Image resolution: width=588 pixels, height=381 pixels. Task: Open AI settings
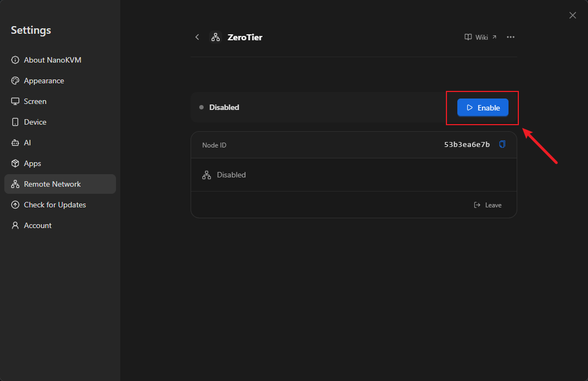point(60,143)
